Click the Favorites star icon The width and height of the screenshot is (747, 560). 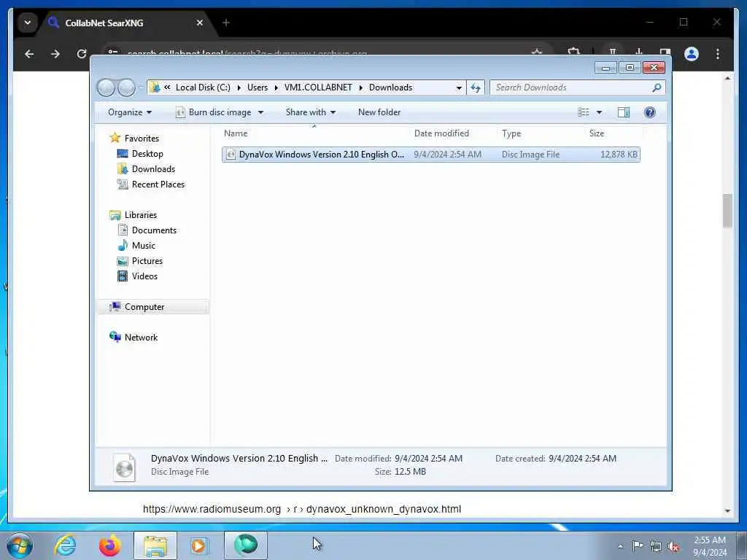[115, 138]
